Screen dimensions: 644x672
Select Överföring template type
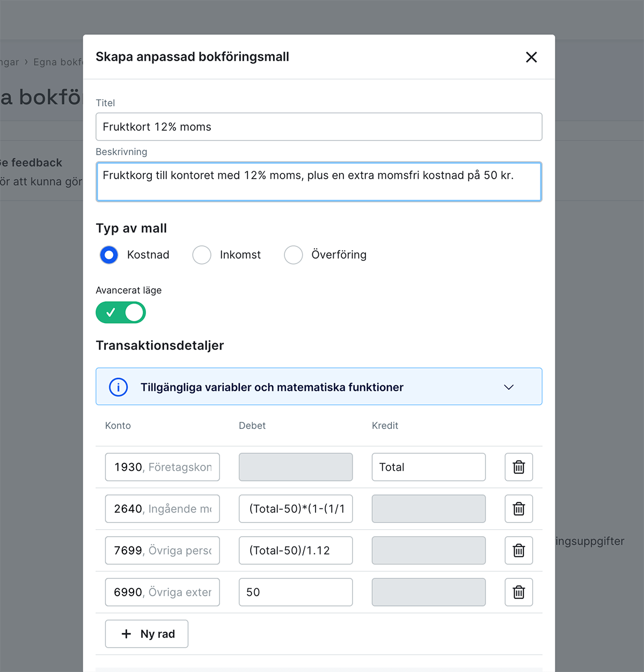pyautogui.click(x=294, y=255)
